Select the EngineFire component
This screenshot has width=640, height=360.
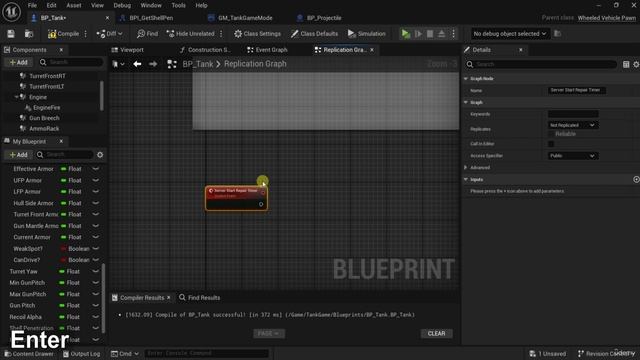coord(47,108)
